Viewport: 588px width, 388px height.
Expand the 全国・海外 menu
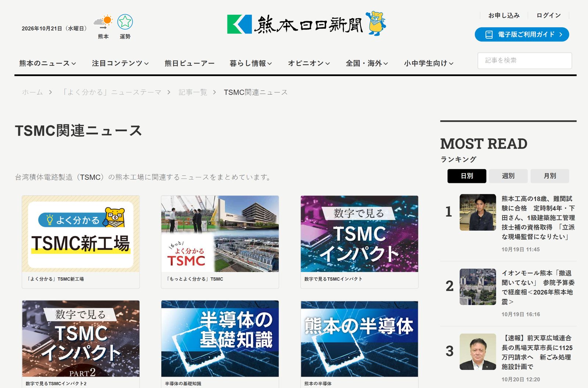[x=367, y=63]
